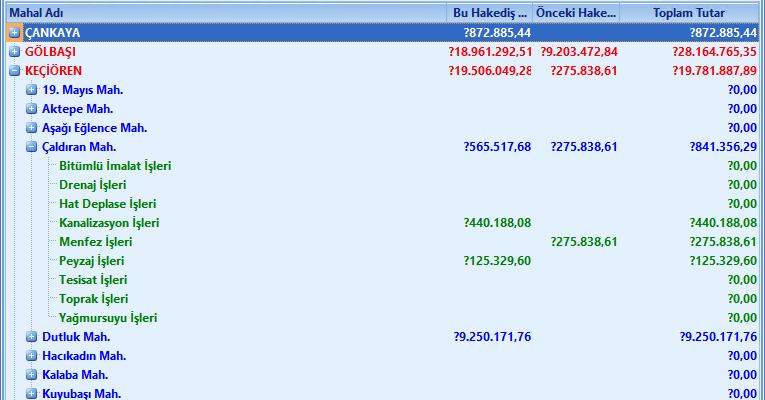This screenshot has height=400, width=765.
Task: Expand the GÖLBAŞI district node
Action: [14, 52]
